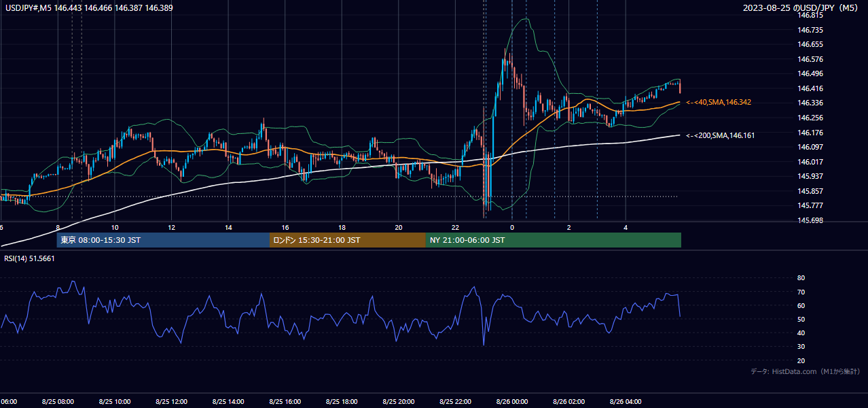
Task: Click the HistData.com data source credit
Action: tap(805, 371)
